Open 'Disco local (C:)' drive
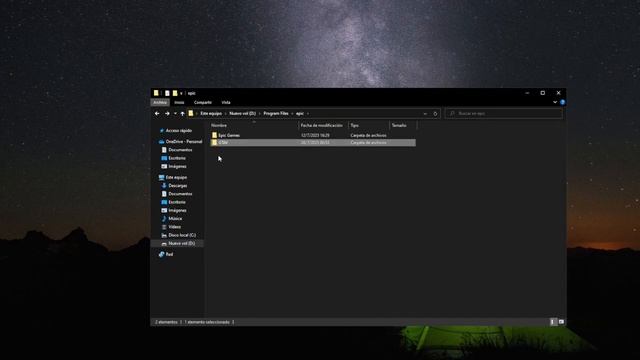 point(178,235)
